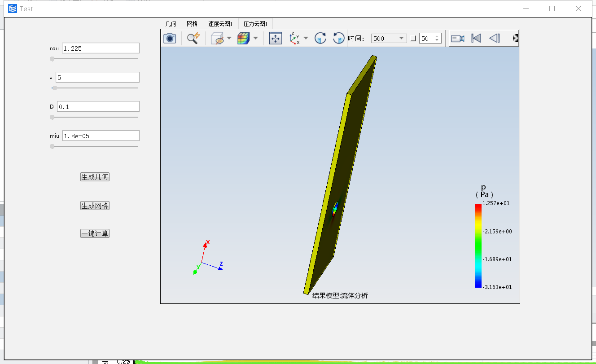Click the miu slider handle

[52, 146]
